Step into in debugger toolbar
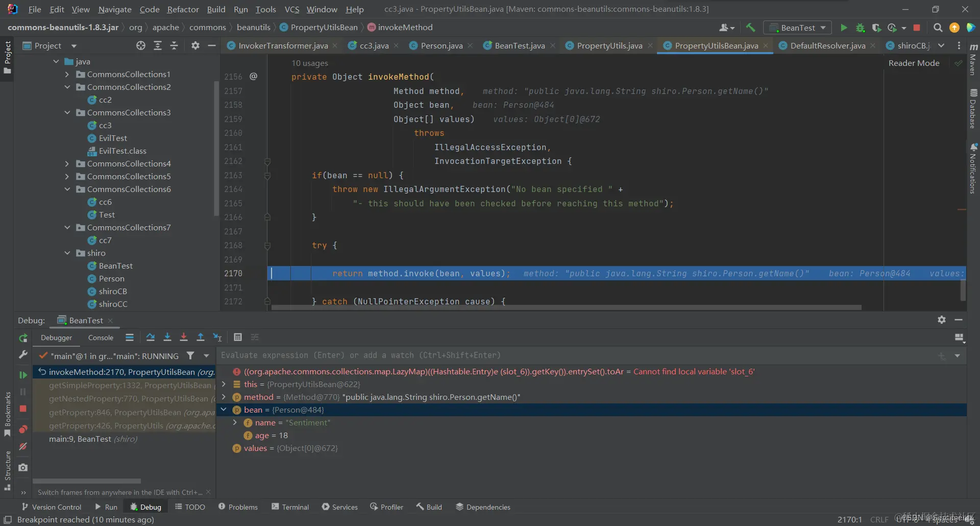Image resolution: width=980 pixels, height=526 pixels. 167,337
